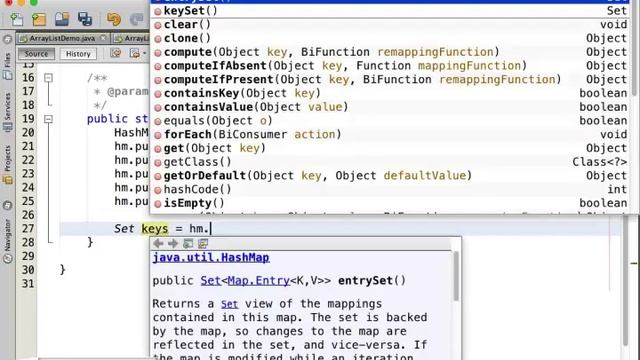Select forEach(BiConsumer action) completion
640x360 pixels.
pyautogui.click(x=391, y=135)
